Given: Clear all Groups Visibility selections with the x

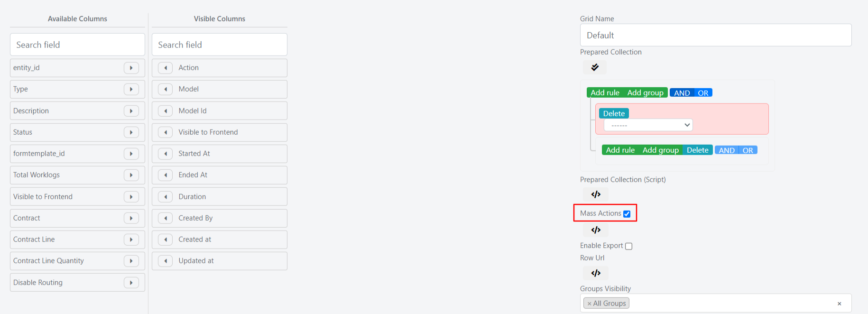Looking at the screenshot, I should click(x=839, y=304).
